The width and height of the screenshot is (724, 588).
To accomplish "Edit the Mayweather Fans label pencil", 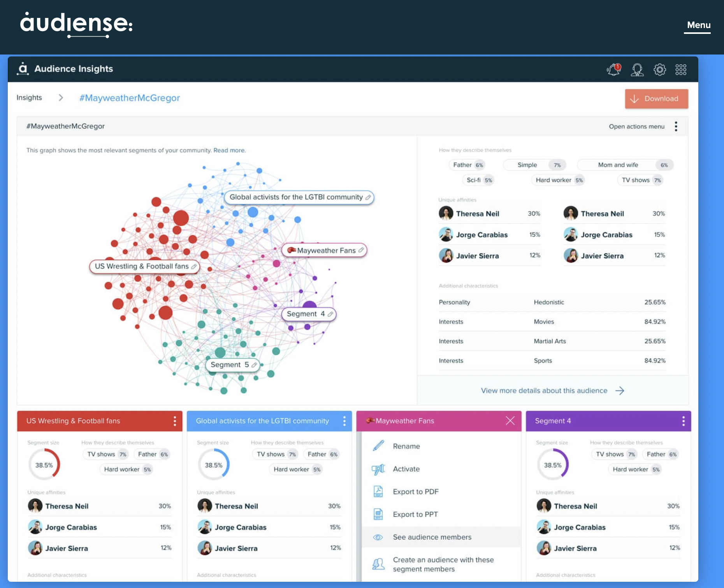I will pos(361,250).
